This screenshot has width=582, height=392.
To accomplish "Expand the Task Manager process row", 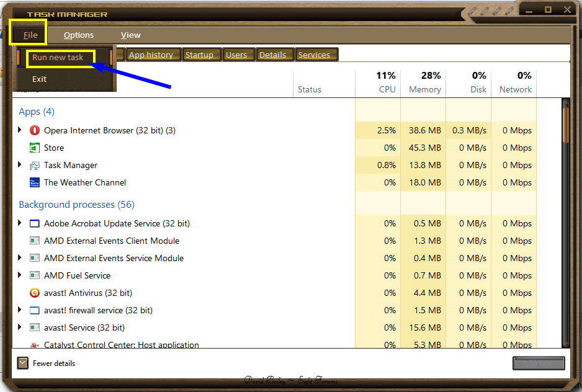I will [x=20, y=164].
